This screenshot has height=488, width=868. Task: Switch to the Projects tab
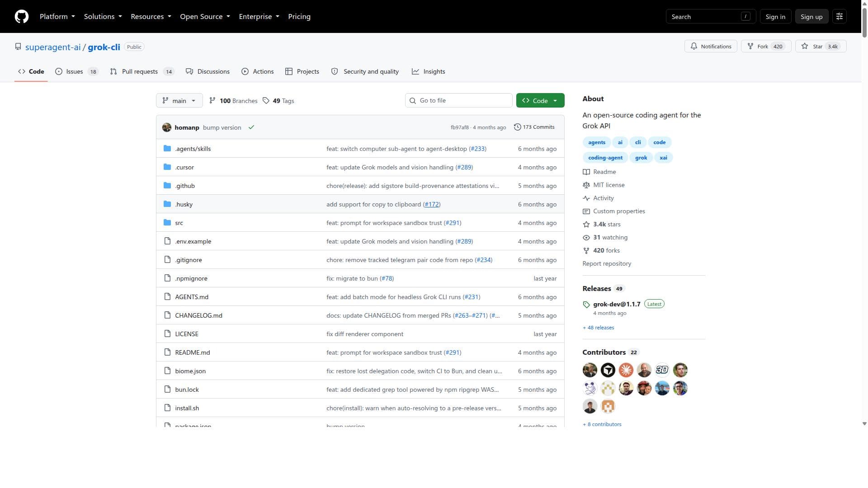(302, 72)
